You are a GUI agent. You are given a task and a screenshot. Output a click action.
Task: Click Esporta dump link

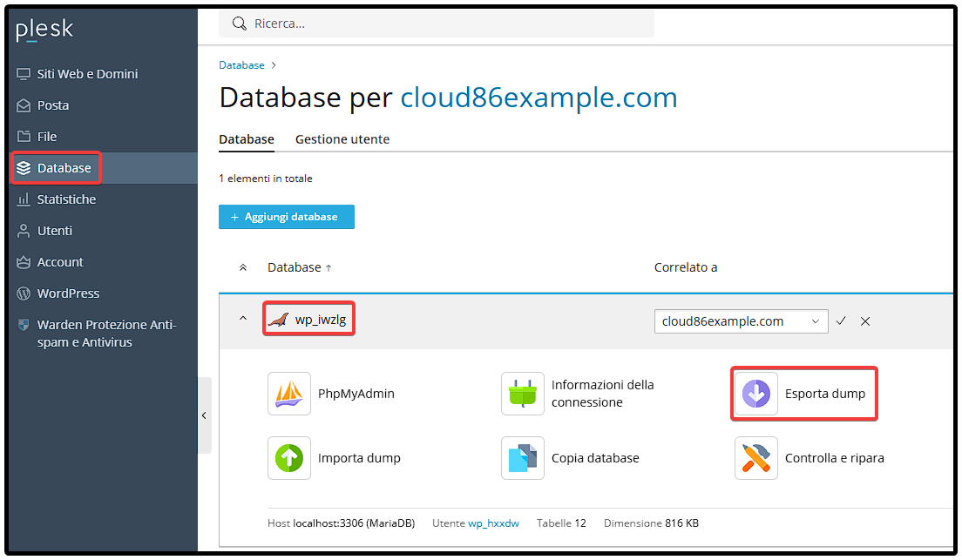tap(825, 394)
